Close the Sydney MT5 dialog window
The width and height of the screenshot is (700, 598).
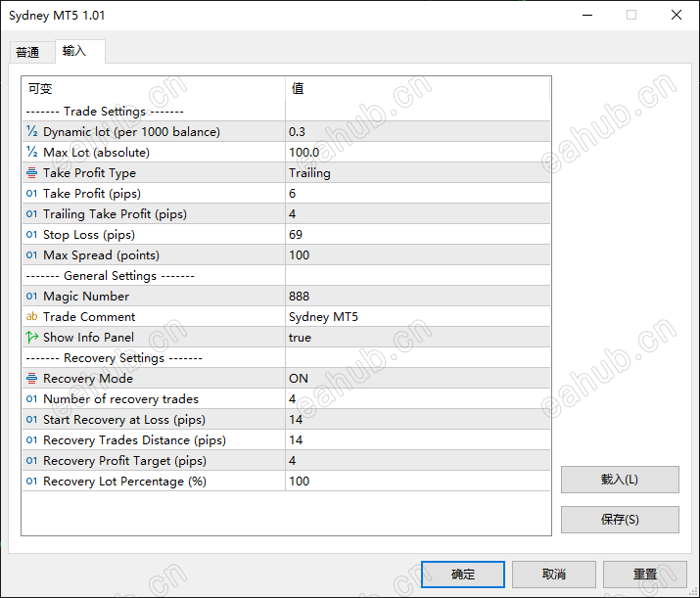point(677,15)
